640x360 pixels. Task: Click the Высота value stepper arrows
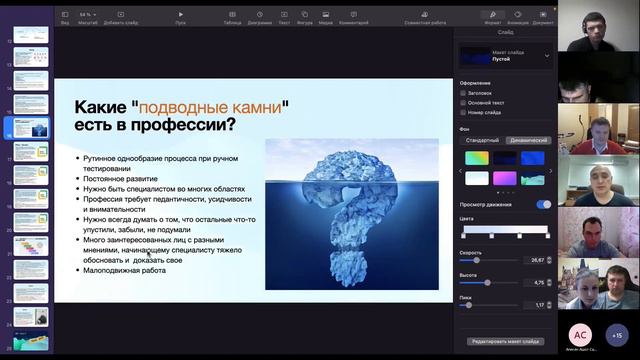pyautogui.click(x=549, y=282)
